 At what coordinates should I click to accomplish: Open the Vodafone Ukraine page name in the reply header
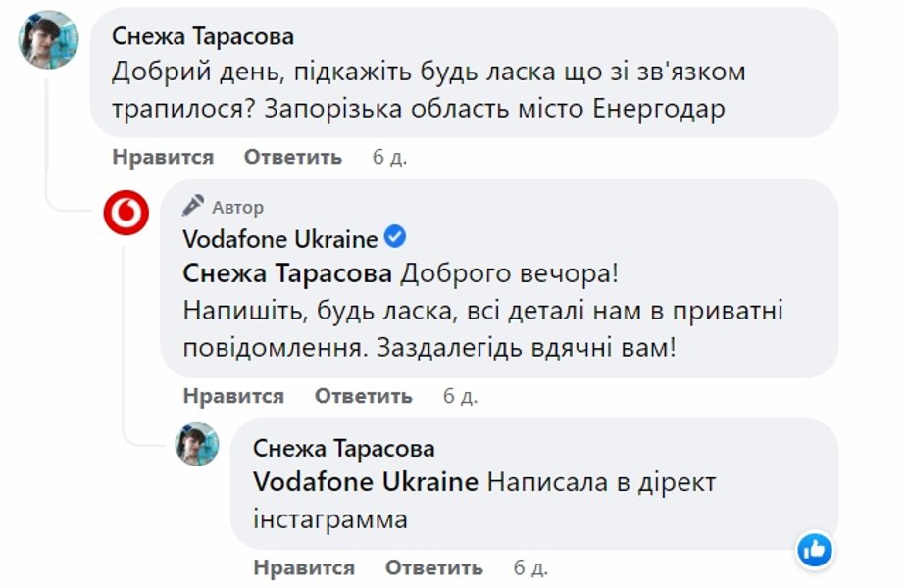pyautogui.click(x=280, y=239)
